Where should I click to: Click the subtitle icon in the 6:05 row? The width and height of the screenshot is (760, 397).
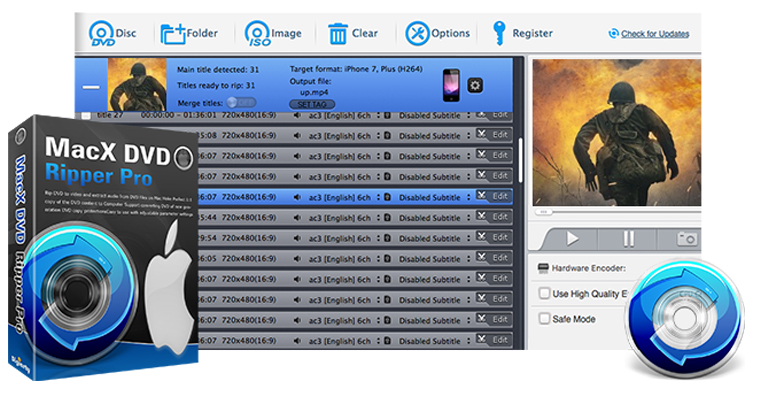(387, 259)
